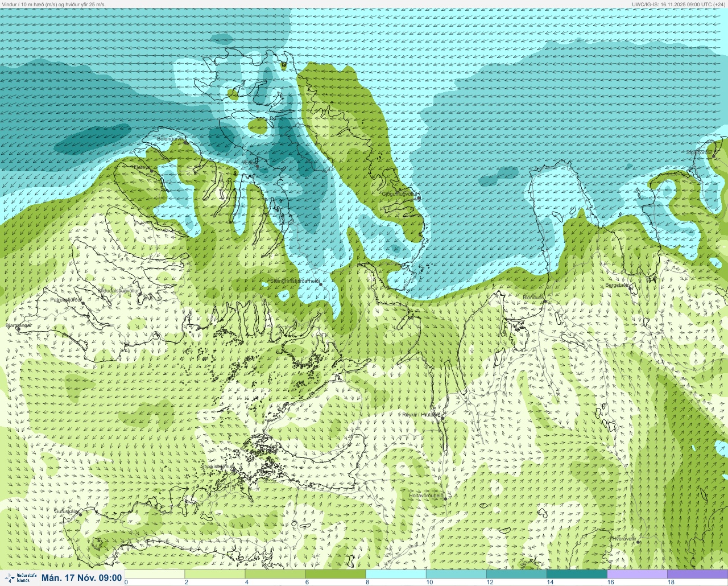The image size is (728, 586).
Task: Click the Æðey station label
Action: pos(250,163)
